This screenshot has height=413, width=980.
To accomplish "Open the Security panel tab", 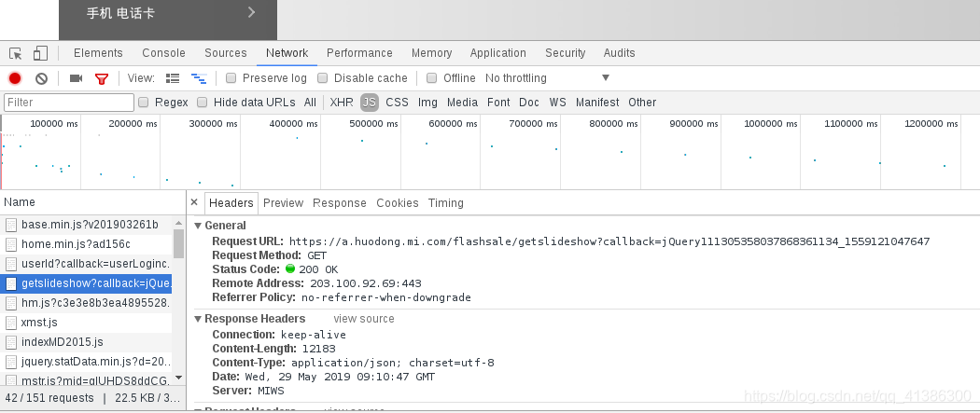I will 565,53.
